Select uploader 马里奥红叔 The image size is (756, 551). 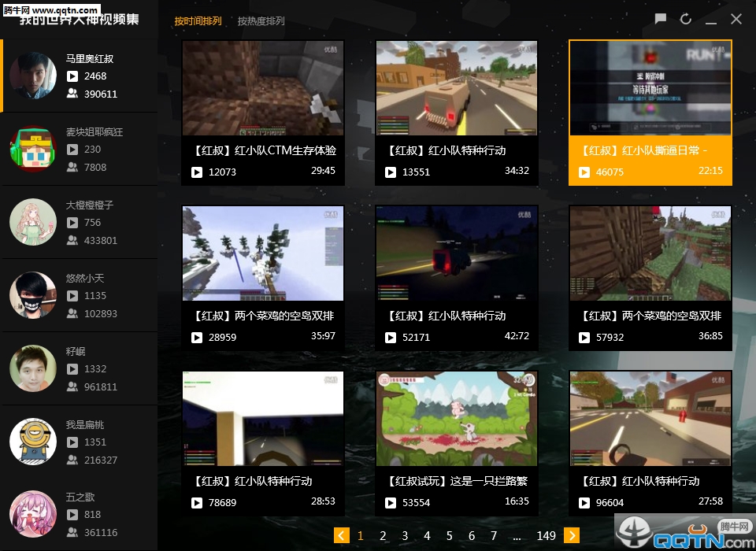[79, 76]
